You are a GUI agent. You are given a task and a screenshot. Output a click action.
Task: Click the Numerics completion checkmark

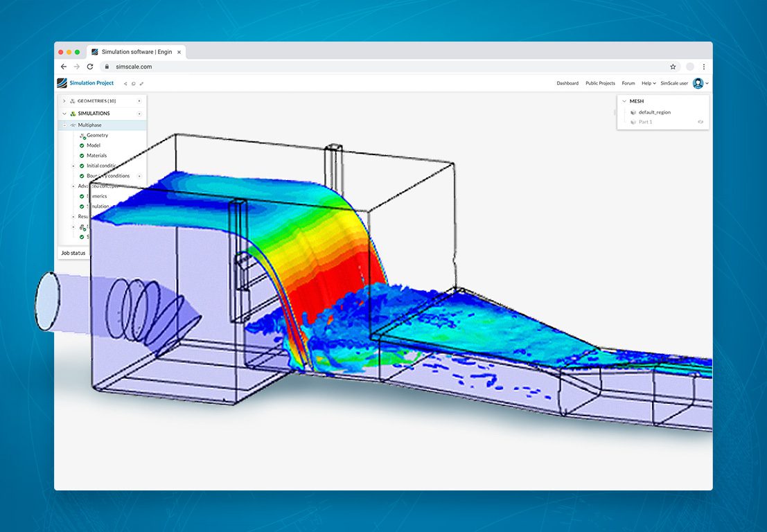coord(81,196)
